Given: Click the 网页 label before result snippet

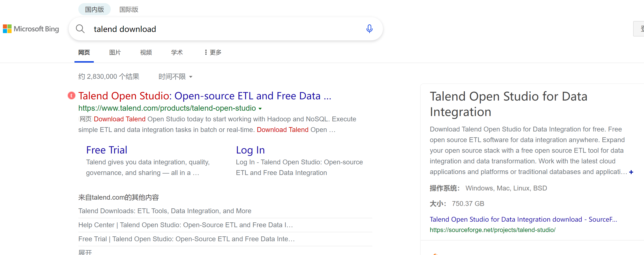Looking at the screenshot, I should (86, 119).
